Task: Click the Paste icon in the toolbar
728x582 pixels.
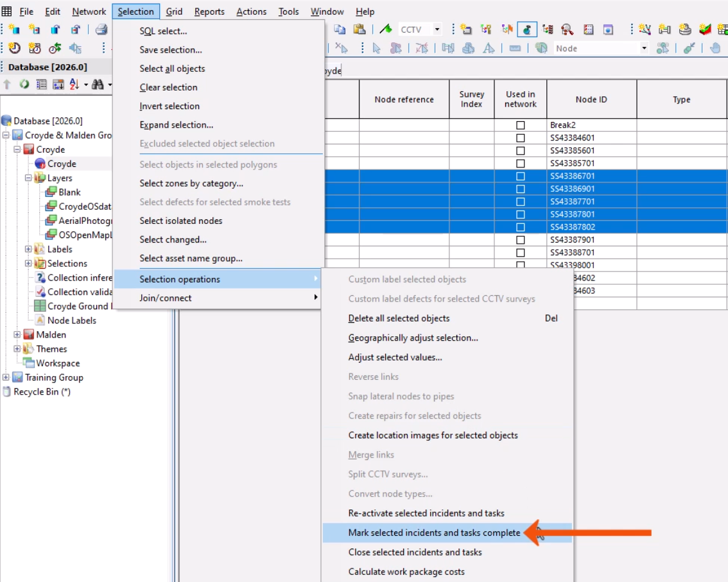Action: (x=360, y=29)
